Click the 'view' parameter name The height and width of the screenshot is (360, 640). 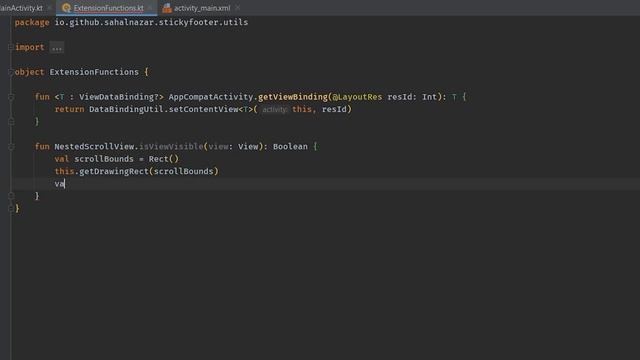click(x=218, y=147)
